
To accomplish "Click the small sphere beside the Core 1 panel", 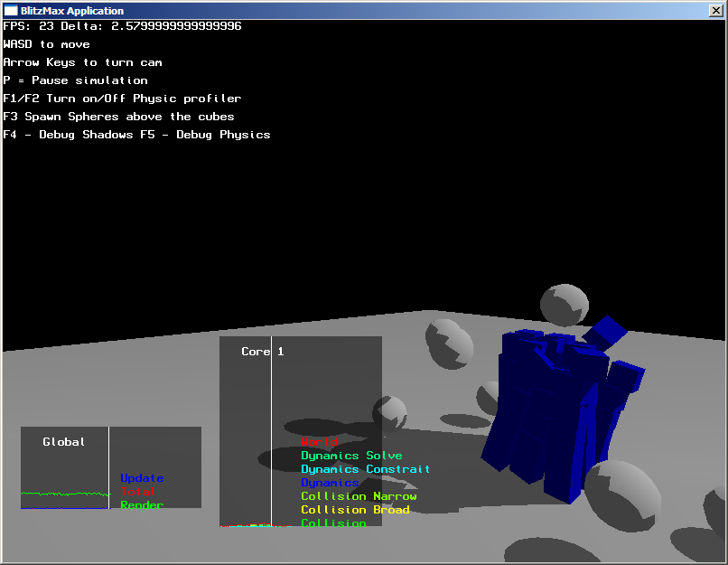I will coord(390,412).
